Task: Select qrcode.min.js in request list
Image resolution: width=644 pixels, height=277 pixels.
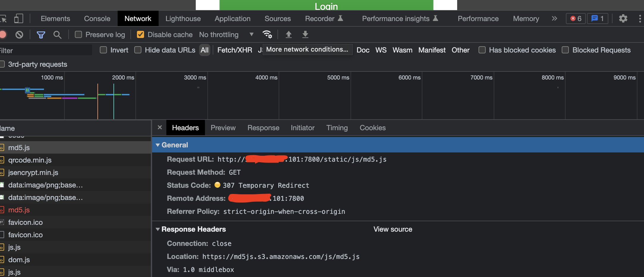Action: 30,160
